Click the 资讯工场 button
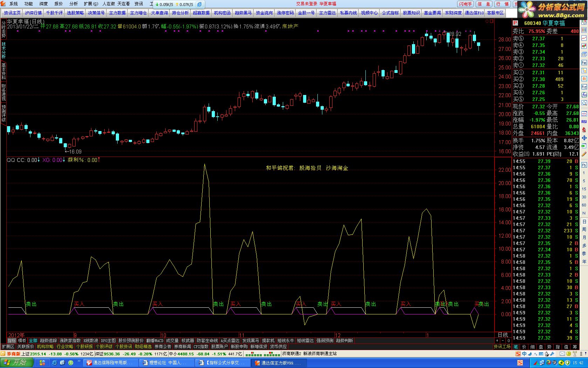The width and height of the screenshot is (588, 368). click(x=502, y=347)
